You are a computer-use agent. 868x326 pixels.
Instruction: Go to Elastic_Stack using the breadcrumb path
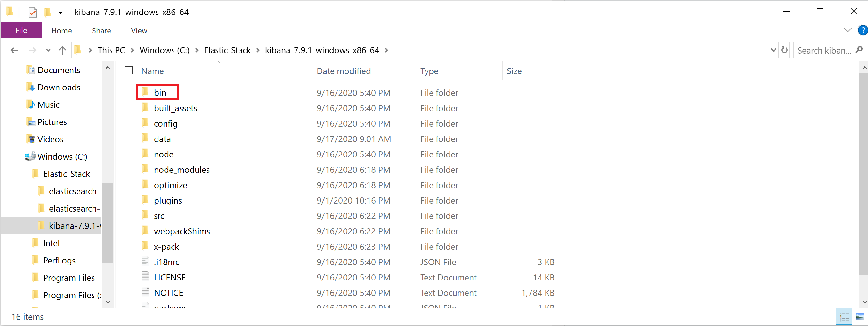227,50
